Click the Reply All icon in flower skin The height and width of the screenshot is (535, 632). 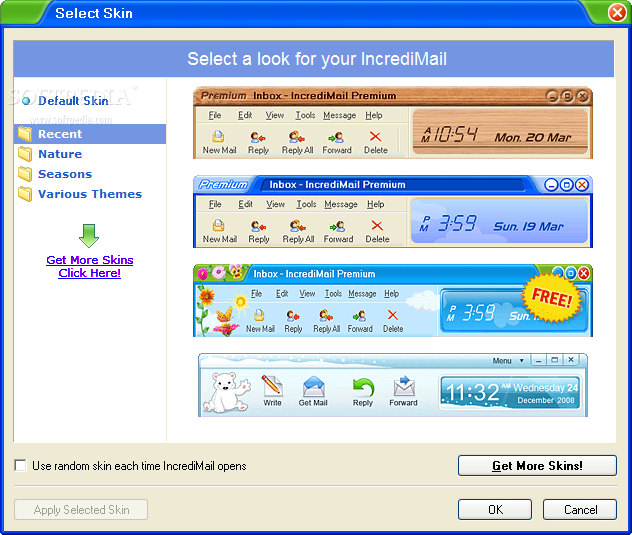point(326,315)
